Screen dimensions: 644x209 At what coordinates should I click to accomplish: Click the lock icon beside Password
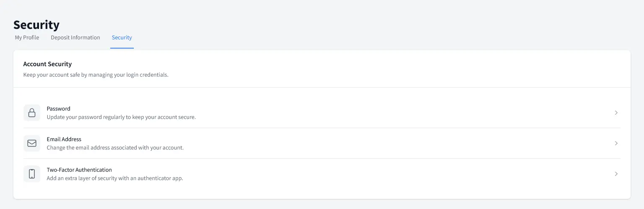32,113
